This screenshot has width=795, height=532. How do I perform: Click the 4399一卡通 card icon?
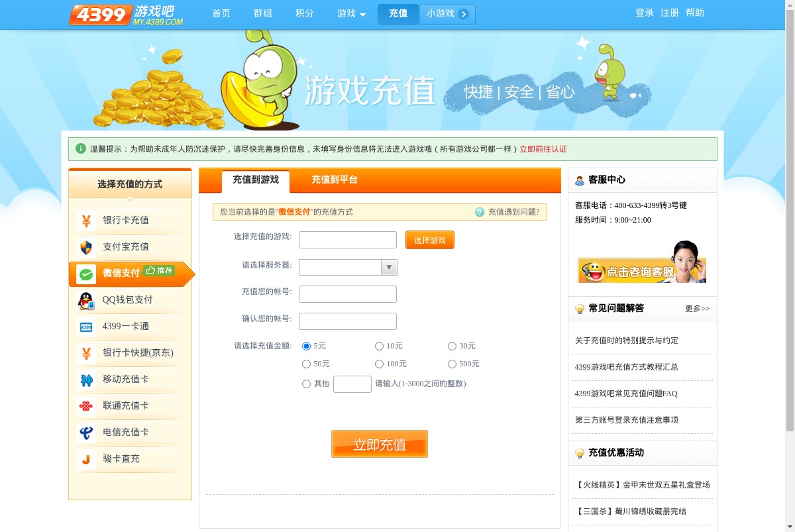[x=86, y=327]
